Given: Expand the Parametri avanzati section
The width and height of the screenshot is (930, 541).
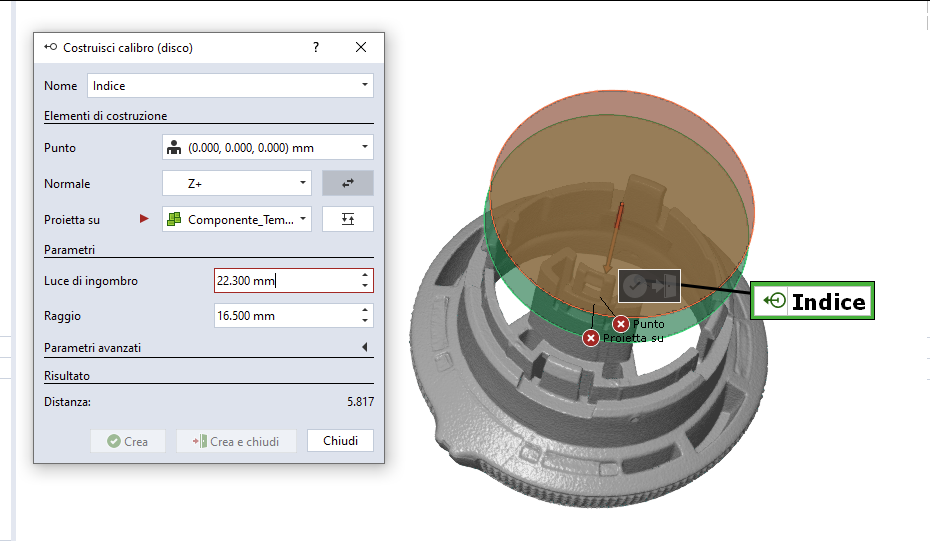Looking at the screenshot, I should click(x=364, y=348).
